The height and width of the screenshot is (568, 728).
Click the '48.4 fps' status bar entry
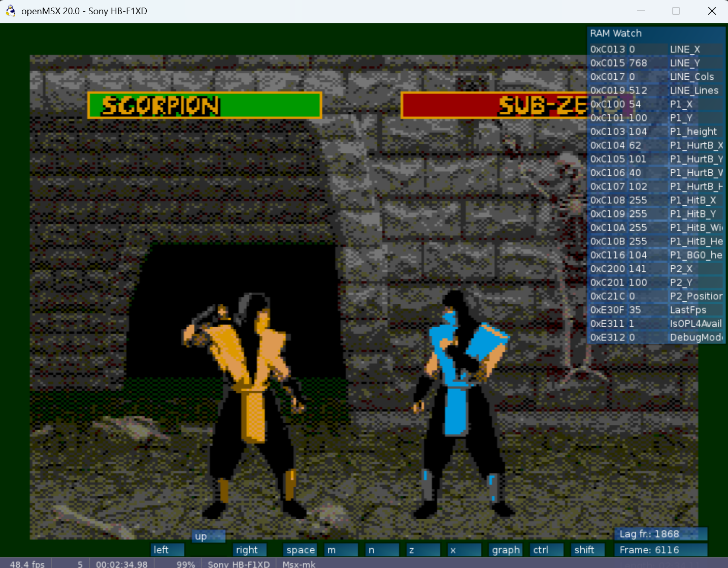click(x=27, y=564)
